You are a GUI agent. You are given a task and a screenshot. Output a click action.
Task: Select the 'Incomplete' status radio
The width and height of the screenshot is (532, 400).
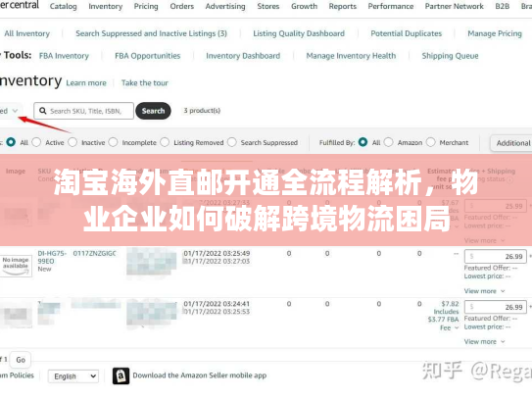113,142
